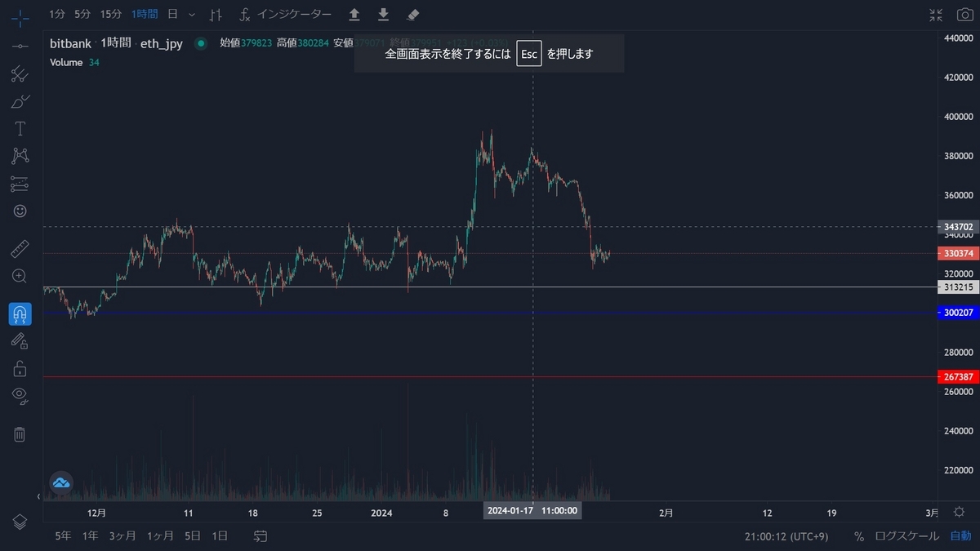The height and width of the screenshot is (551, 980).
Task: Select the red horizontal line at 267387
Action: (490, 377)
